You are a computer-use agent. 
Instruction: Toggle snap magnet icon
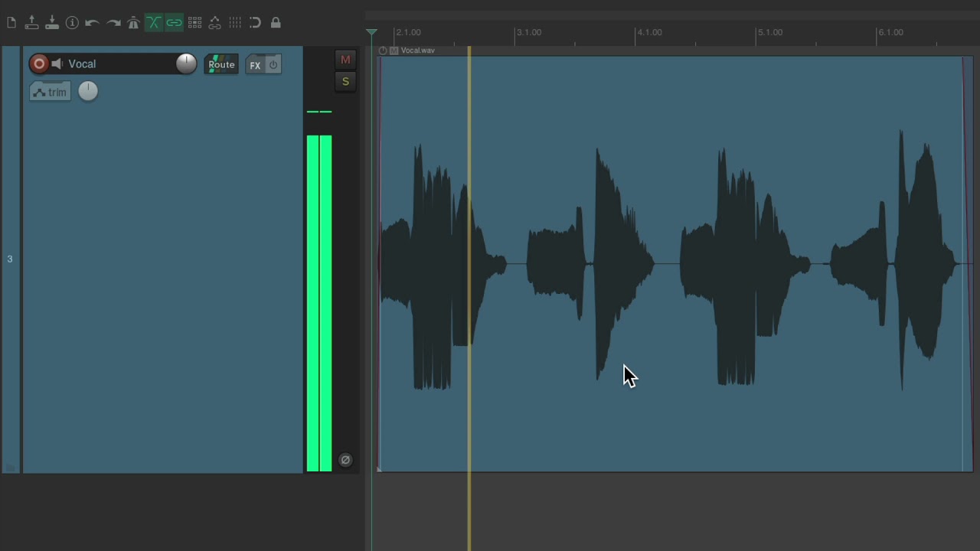click(x=255, y=23)
